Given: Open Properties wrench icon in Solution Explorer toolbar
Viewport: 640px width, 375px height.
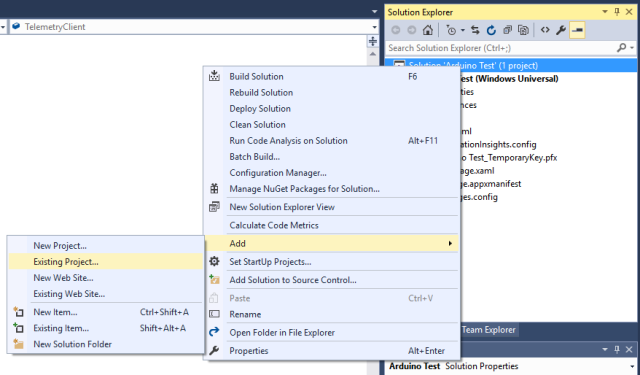Looking at the screenshot, I should pyautogui.click(x=561, y=30).
